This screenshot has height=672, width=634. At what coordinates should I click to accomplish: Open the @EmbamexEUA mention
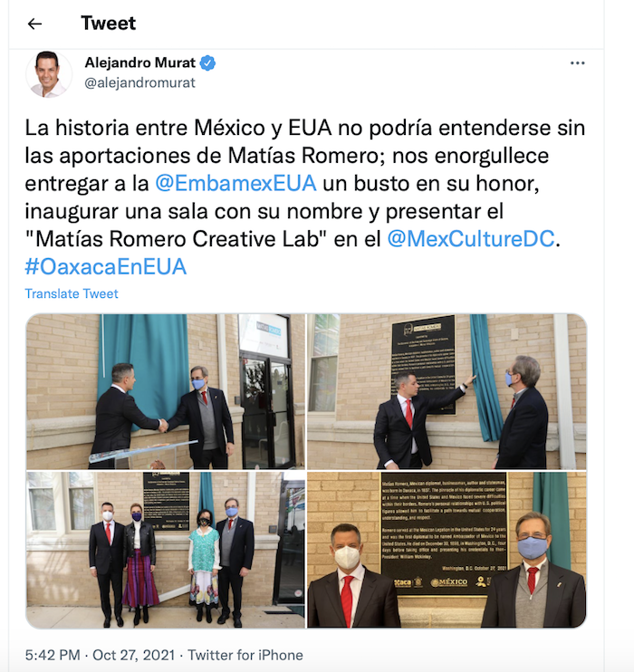point(235,184)
